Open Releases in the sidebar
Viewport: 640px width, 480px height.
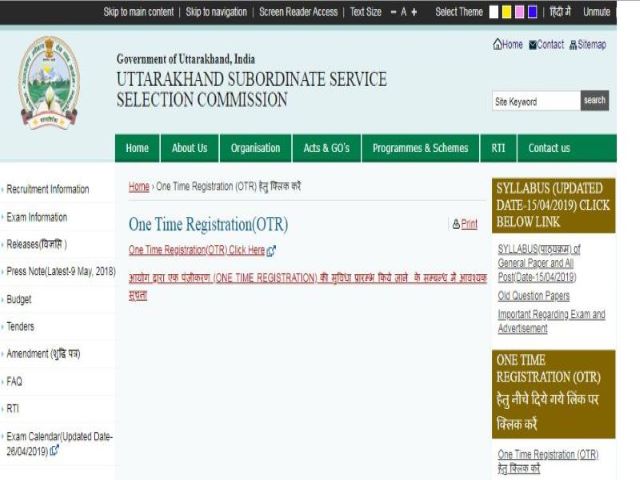click(x=37, y=244)
